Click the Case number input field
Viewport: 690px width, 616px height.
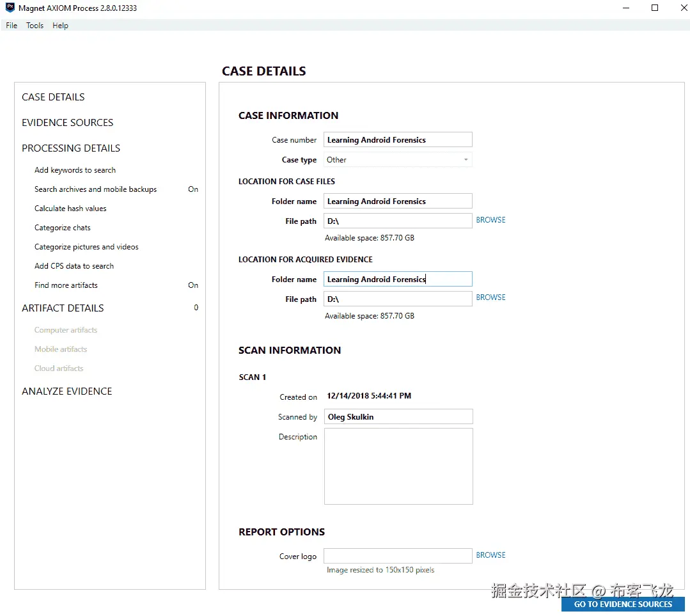pyautogui.click(x=398, y=139)
